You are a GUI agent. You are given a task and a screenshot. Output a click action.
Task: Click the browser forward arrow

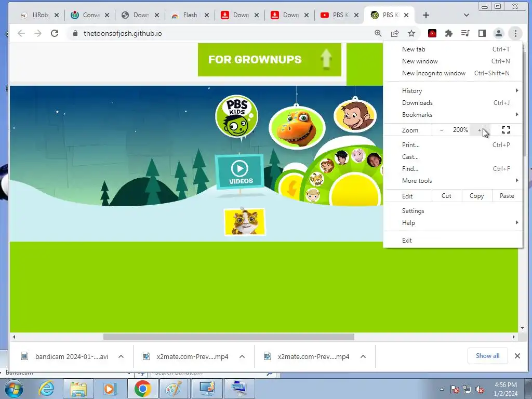pos(37,33)
